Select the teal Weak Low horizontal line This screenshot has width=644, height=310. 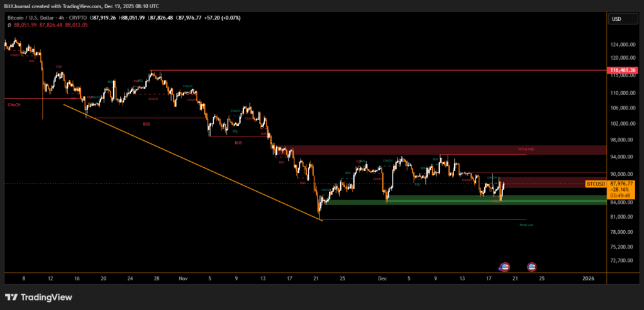tap(440, 219)
